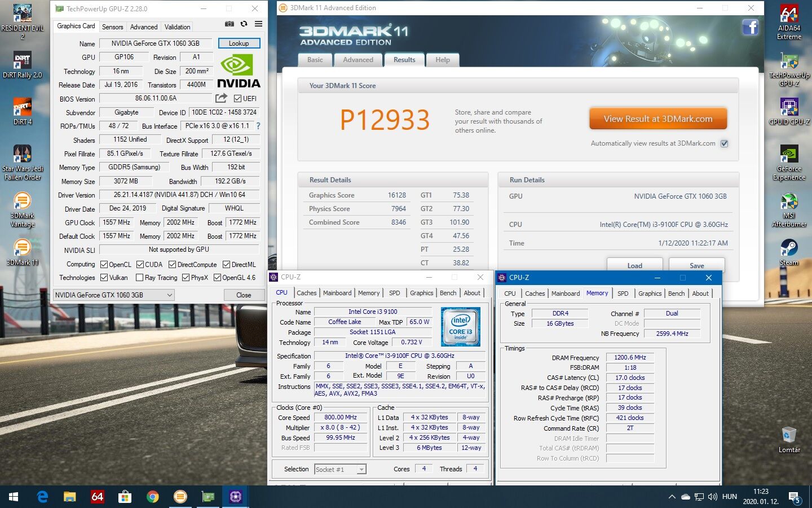Toggle PhysX checkbox

186,277
